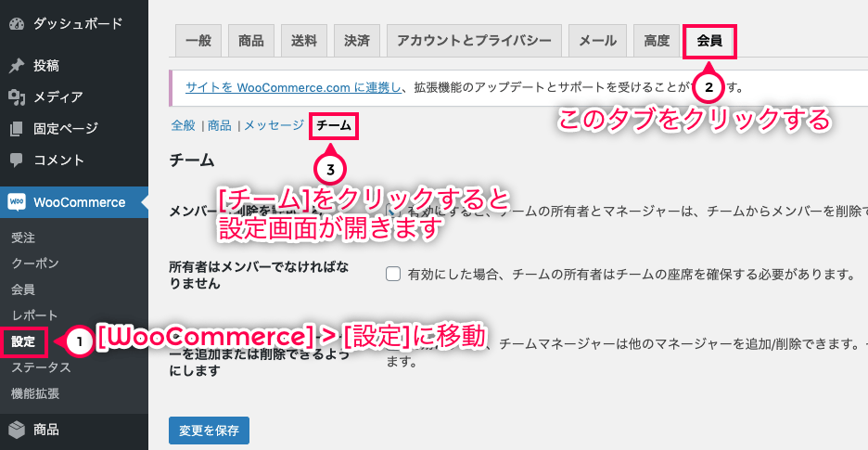The width and height of the screenshot is (868, 450).
Task: Open ダッシュボード in the sidebar
Action: coord(78,24)
